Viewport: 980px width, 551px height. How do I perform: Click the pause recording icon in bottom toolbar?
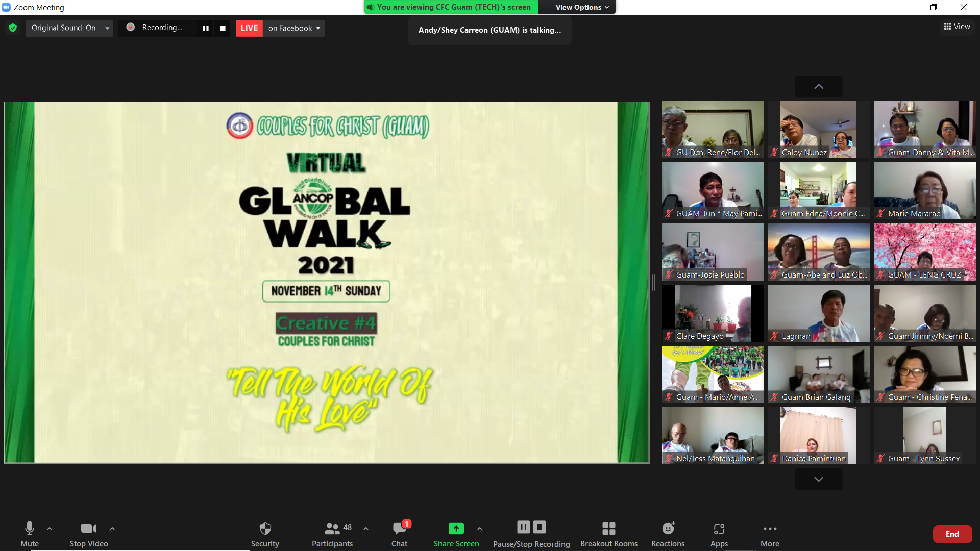(523, 527)
